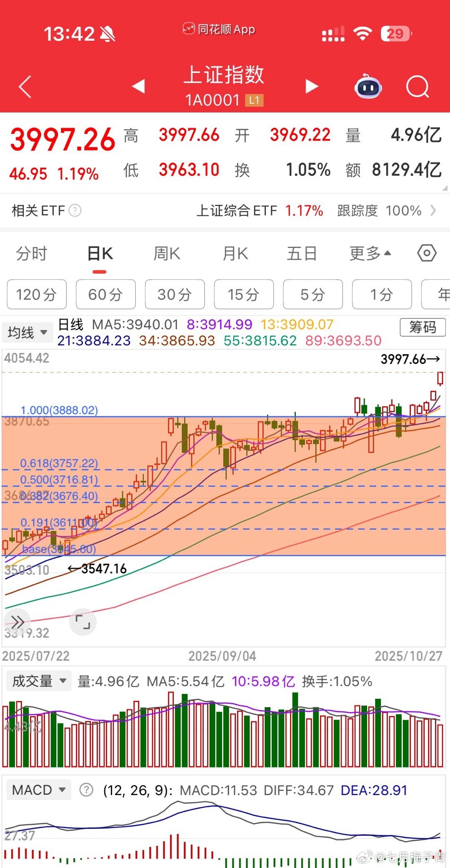Viewport: 450px width, 868px height.
Task: Open the 成交量 indicator dropdown
Action: (38, 681)
